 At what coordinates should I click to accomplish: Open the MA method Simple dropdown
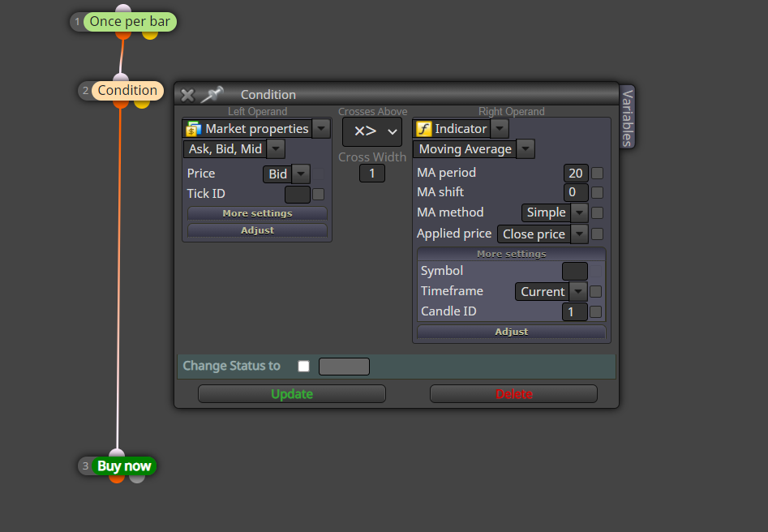579,212
